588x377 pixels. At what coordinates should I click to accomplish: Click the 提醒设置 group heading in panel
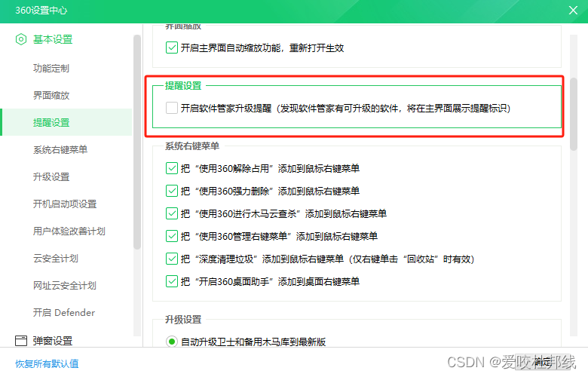coord(183,85)
